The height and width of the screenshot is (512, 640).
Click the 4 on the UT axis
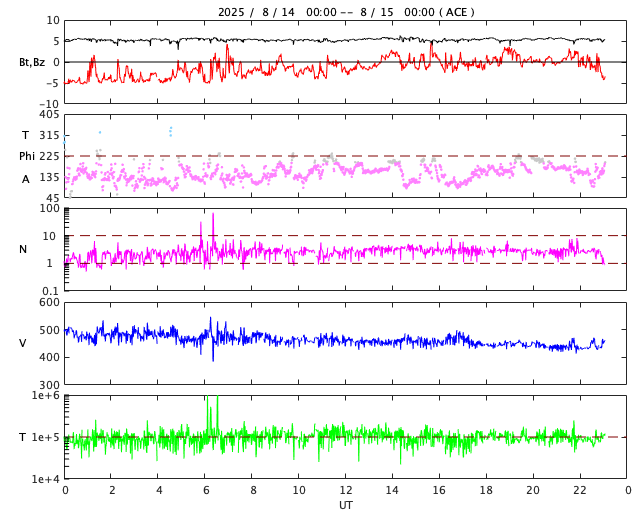tap(159, 490)
